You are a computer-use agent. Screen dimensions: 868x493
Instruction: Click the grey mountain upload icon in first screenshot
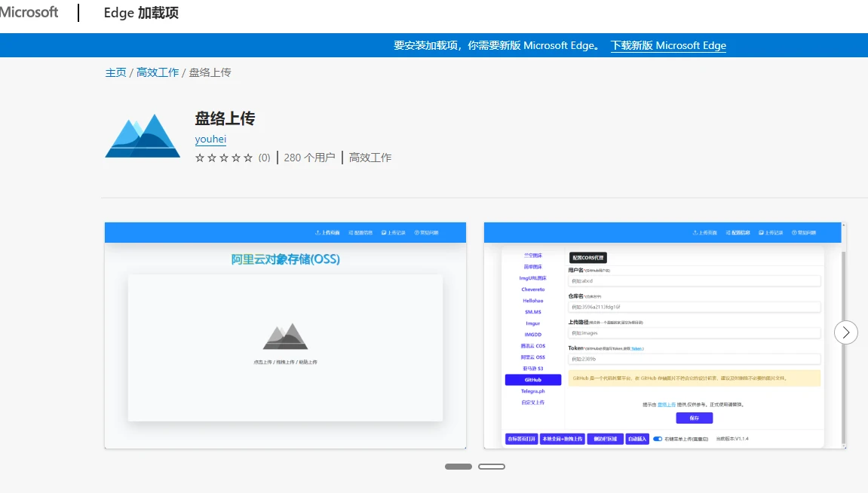tap(285, 337)
